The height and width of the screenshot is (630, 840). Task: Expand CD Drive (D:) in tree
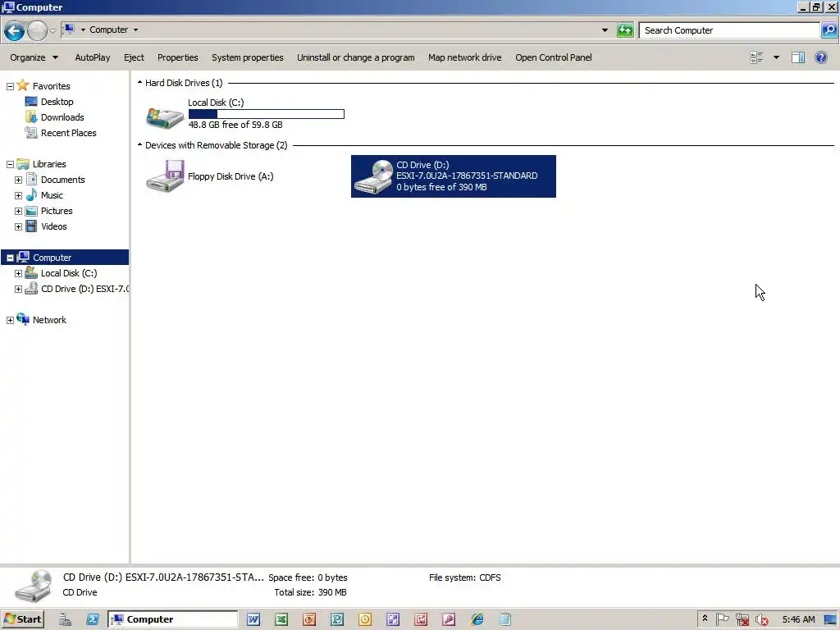pyautogui.click(x=18, y=289)
